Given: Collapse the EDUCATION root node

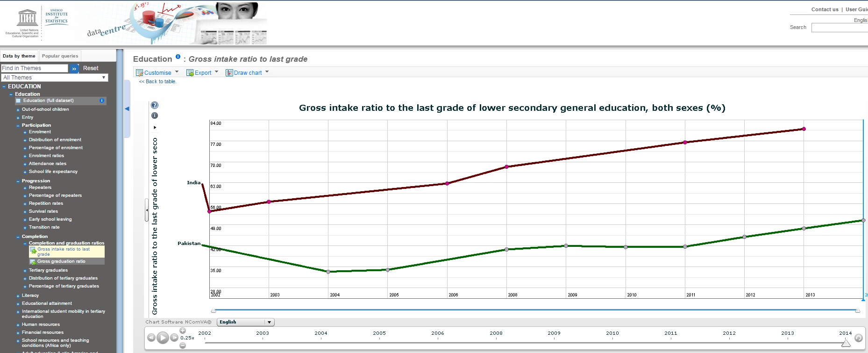Looking at the screenshot, I should click(4, 86).
